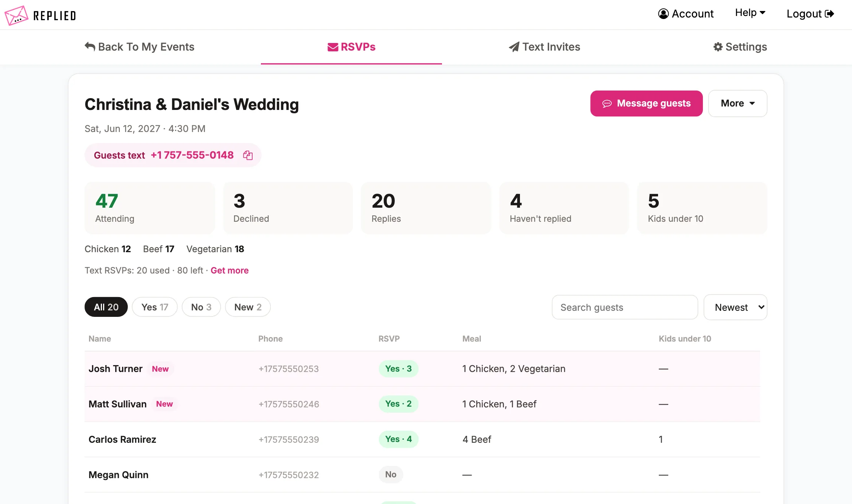Click the New badge beside Josh Turner
852x504 pixels.
160,369
